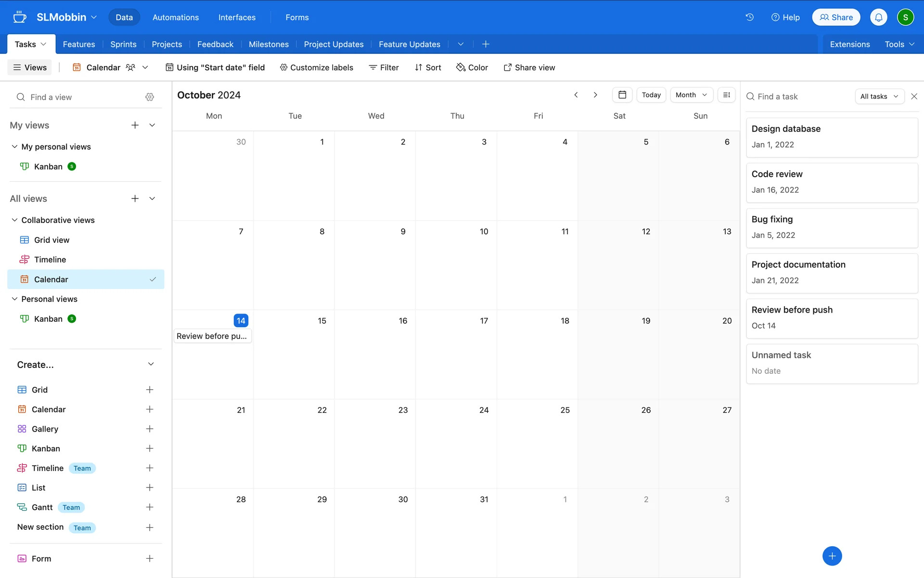Toggle the Views sidebar
This screenshot has width=924, height=578.
[30, 67]
